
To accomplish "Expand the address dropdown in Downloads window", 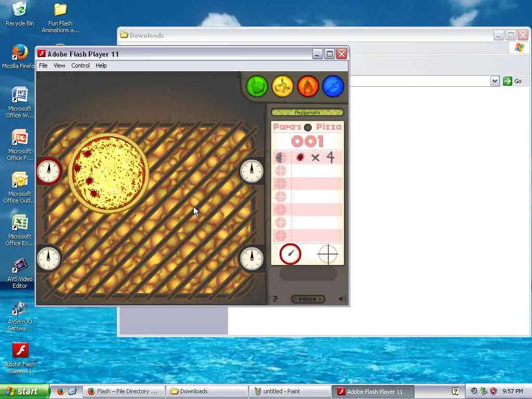I will [495, 81].
